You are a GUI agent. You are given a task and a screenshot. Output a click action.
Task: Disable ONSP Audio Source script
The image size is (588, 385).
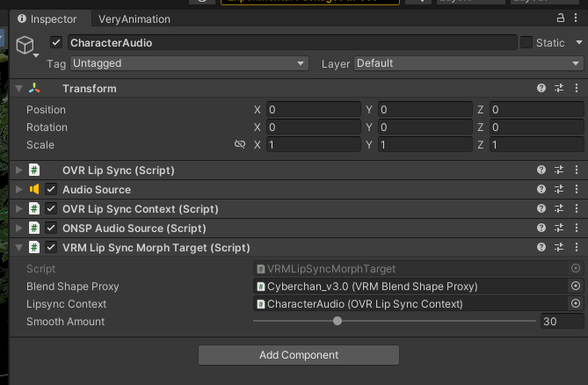tap(51, 228)
